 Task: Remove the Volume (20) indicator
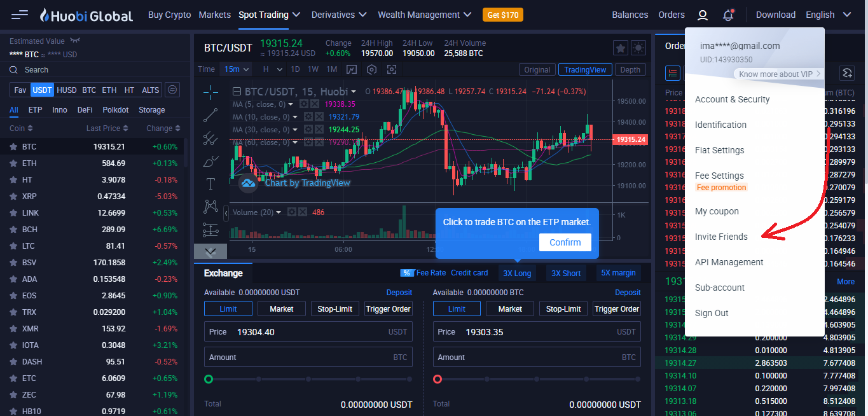click(x=302, y=212)
